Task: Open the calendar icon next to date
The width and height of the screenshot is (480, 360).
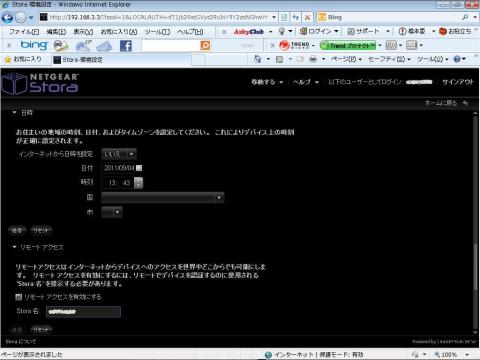Action: pyautogui.click(x=139, y=168)
